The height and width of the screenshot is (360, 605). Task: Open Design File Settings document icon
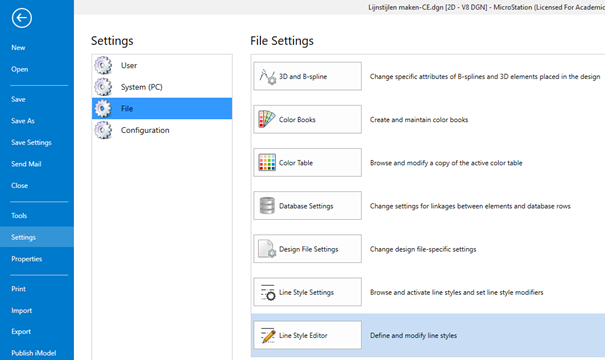[x=267, y=249]
